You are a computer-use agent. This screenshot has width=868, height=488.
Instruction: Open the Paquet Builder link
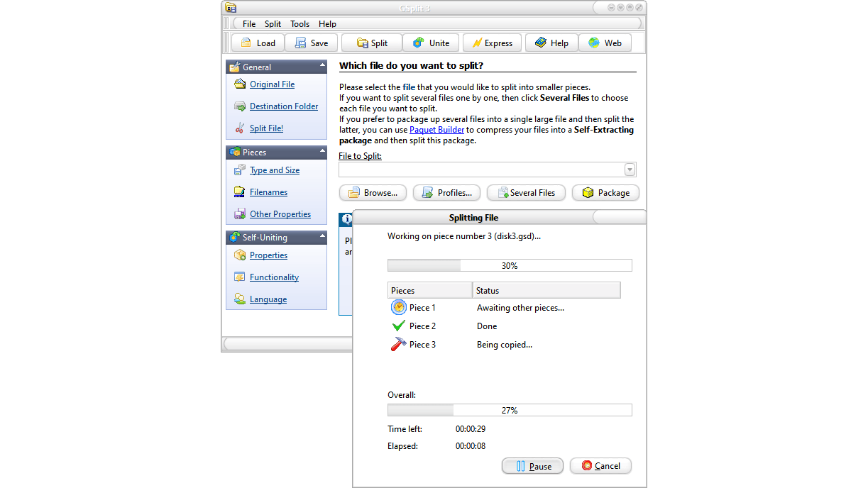click(x=437, y=130)
